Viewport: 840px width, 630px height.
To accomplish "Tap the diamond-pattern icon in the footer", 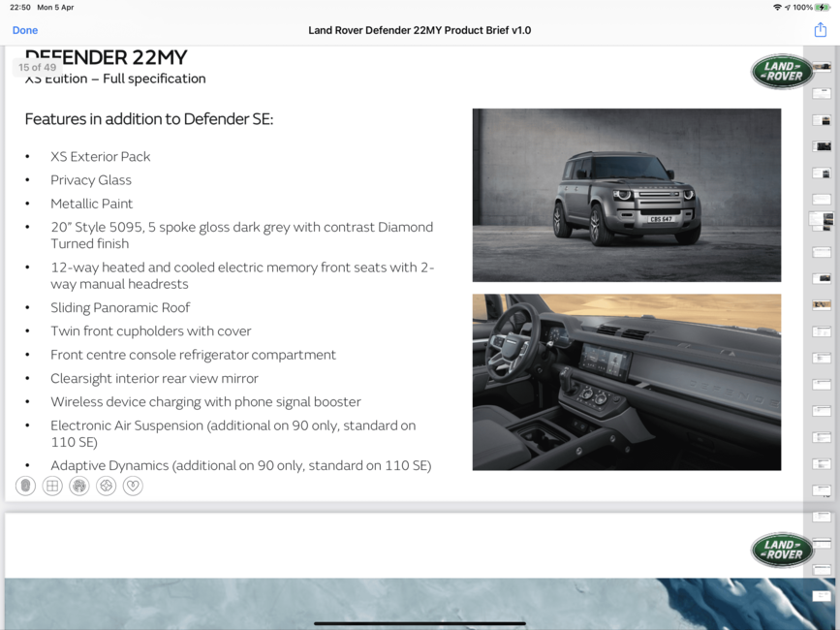I will [106, 486].
